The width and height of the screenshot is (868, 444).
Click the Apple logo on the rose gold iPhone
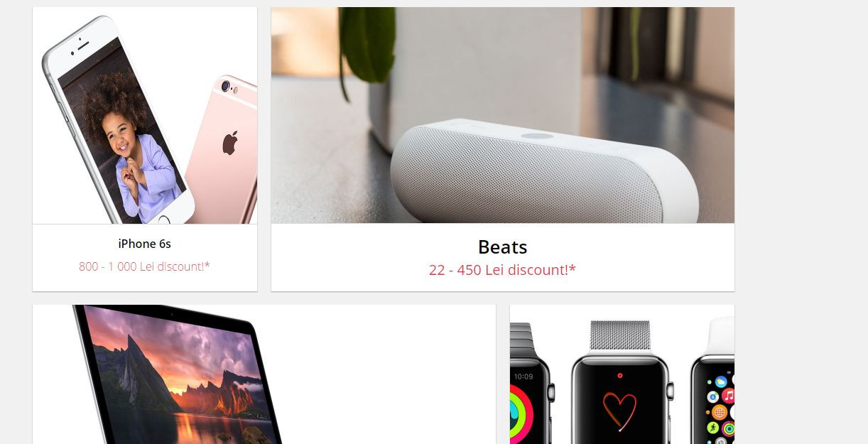click(x=229, y=143)
